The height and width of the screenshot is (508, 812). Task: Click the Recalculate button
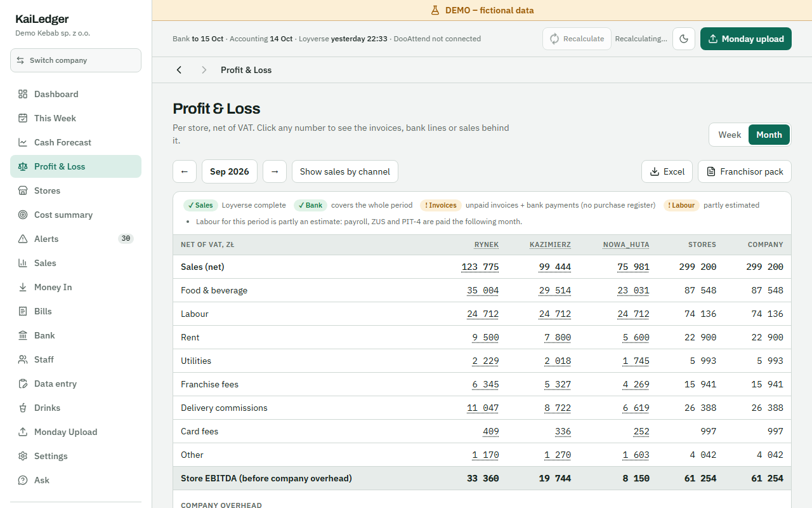577,39
